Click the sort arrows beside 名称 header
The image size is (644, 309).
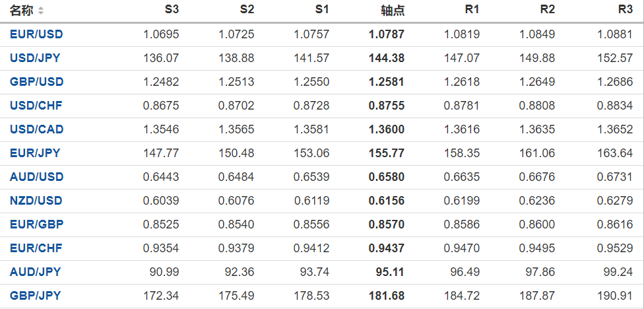click(x=42, y=11)
